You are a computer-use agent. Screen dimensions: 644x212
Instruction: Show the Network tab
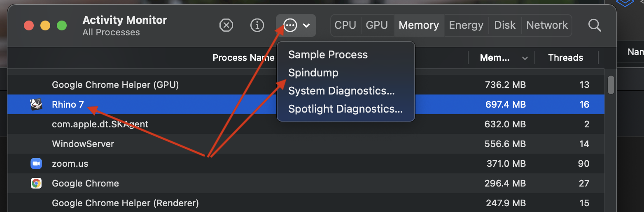pyautogui.click(x=547, y=25)
